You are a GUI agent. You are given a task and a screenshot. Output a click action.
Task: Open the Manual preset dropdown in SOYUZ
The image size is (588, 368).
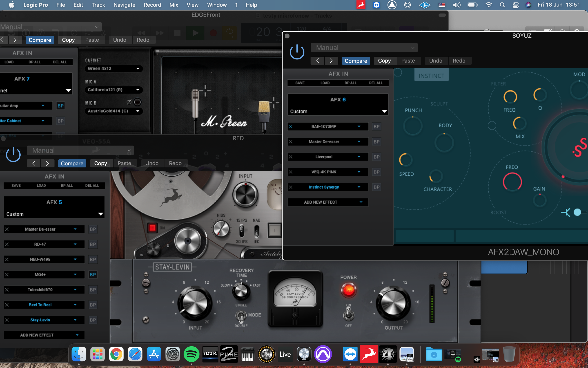364,48
